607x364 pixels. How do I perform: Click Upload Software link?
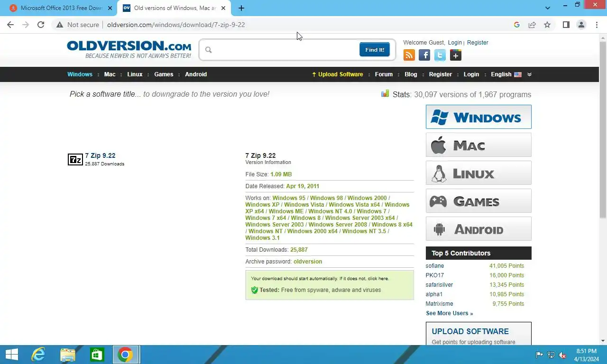click(337, 74)
